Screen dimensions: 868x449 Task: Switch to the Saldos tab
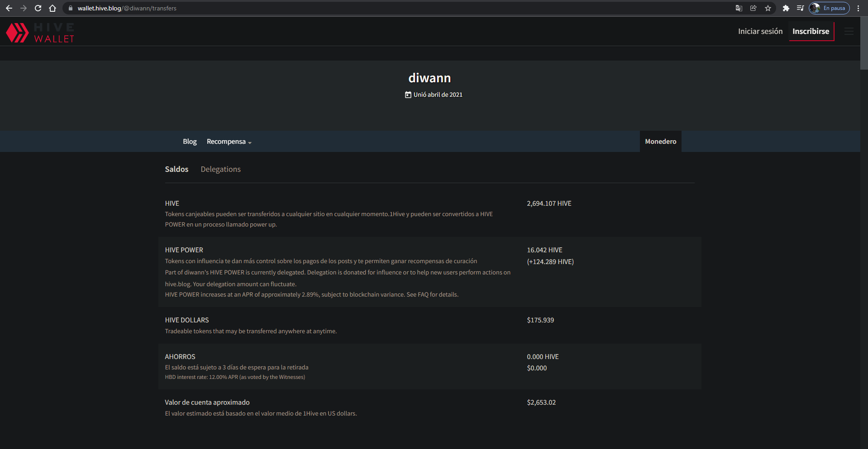(x=176, y=169)
